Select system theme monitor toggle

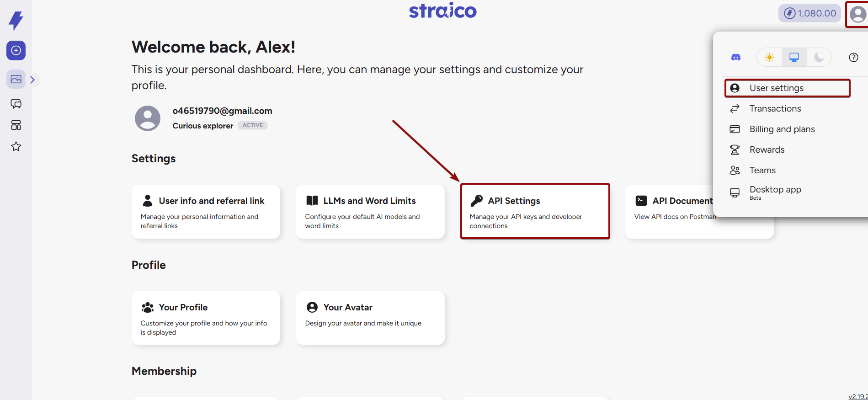tap(794, 58)
